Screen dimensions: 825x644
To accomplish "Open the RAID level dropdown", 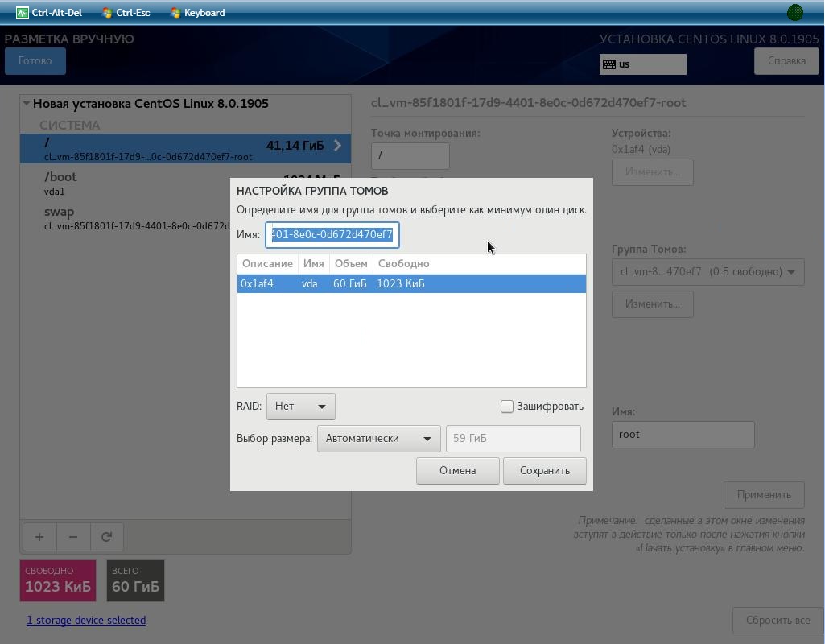I will coord(300,407).
